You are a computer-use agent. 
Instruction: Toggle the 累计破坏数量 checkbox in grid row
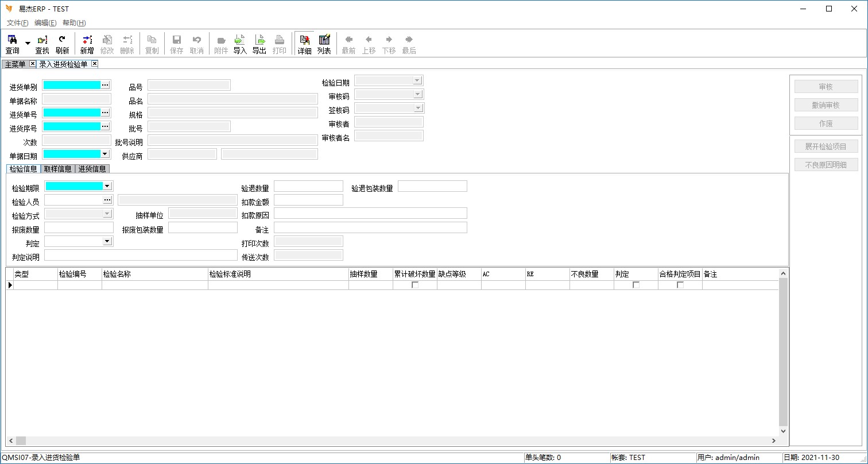(x=415, y=285)
